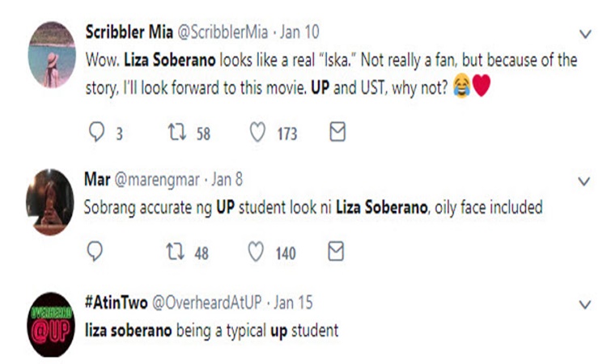Open the chevron menu on Mar's tweet
This screenshot has height=364, width=607.
[x=586, y=180]
